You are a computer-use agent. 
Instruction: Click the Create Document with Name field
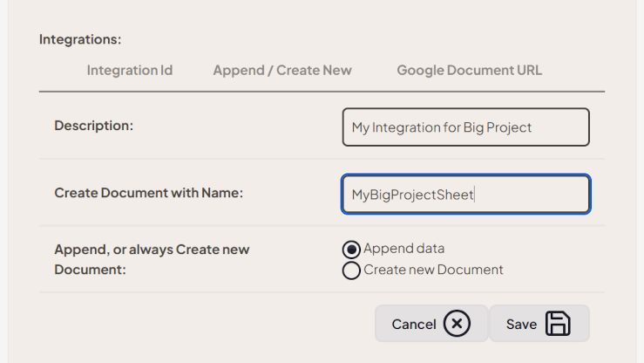pyautogui.click(x=465, y=194)
